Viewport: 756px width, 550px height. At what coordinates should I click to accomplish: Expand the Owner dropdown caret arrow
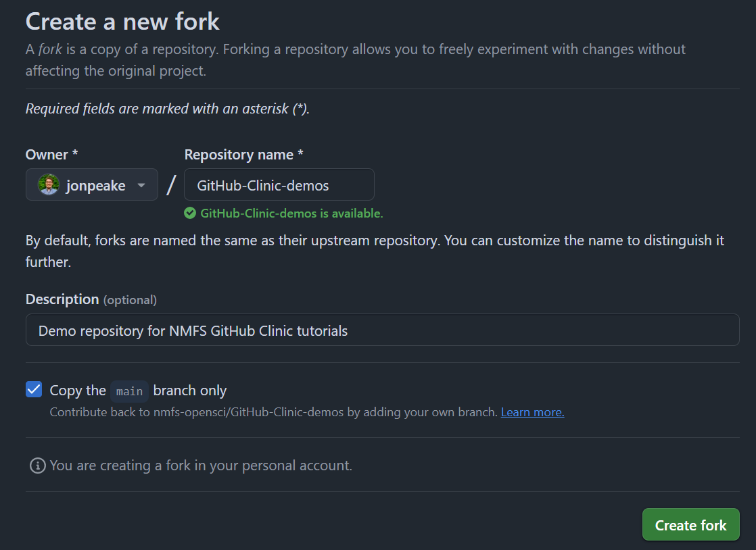(141, 186)
